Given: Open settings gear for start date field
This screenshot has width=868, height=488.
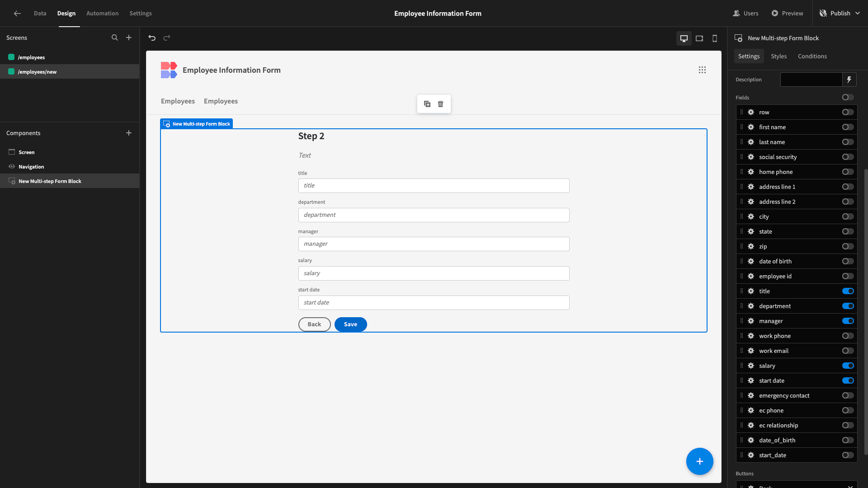Looking at the screenshot, I should 750,380.
